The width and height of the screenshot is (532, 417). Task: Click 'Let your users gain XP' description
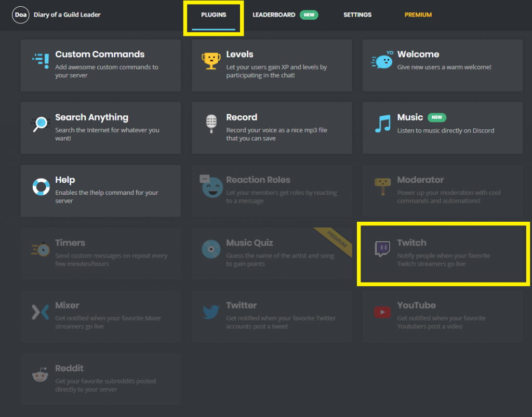pyautogui.click(x=276, y=71)
